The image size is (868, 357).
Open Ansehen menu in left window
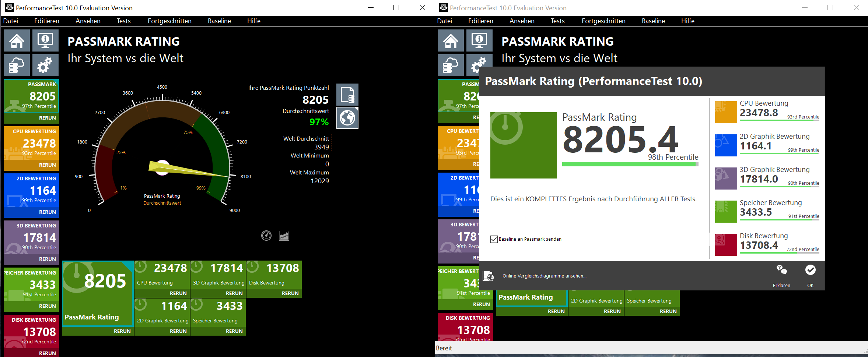click(88, 21)
